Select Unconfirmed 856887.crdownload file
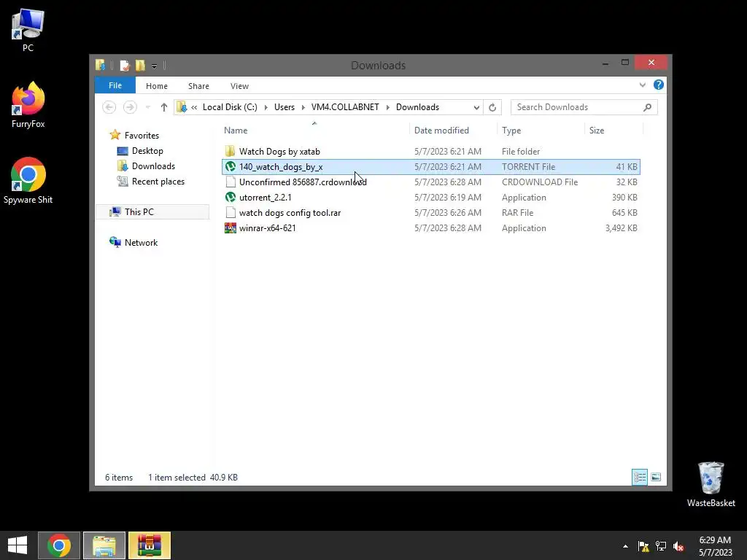 (430, 182)
